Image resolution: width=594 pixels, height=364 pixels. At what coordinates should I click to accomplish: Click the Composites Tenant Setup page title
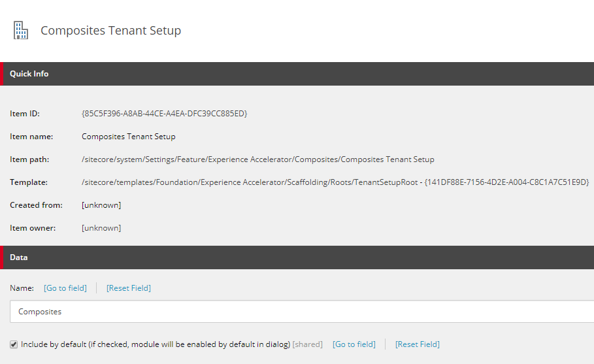coord(110,30)
